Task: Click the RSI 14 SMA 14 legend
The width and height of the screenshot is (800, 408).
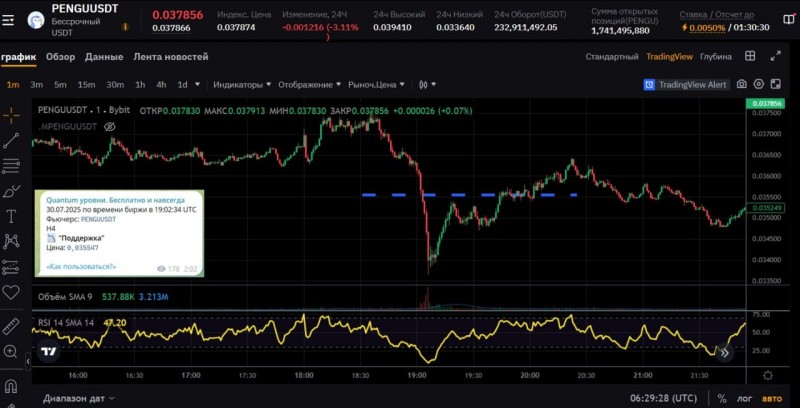Action: coord(66,322)
